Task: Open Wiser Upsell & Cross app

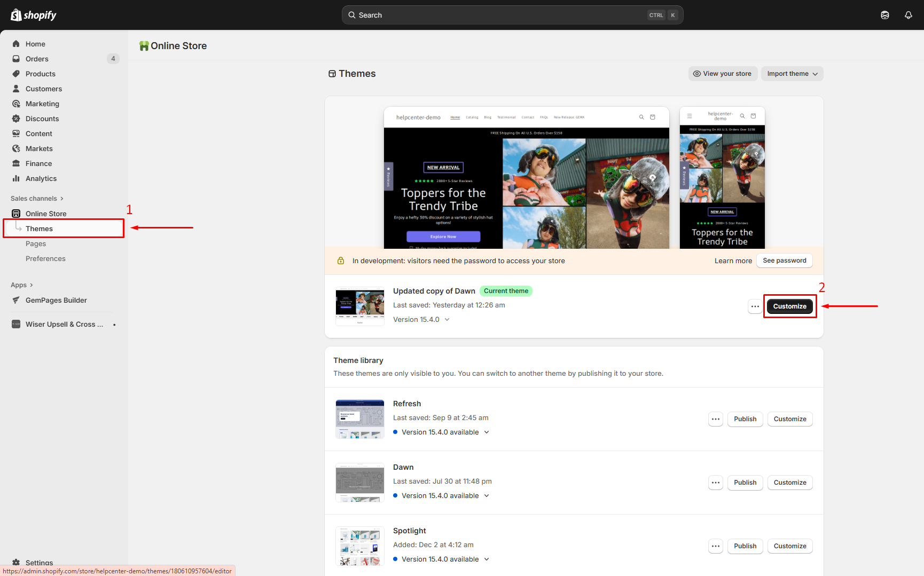Action: pos(64,324)
